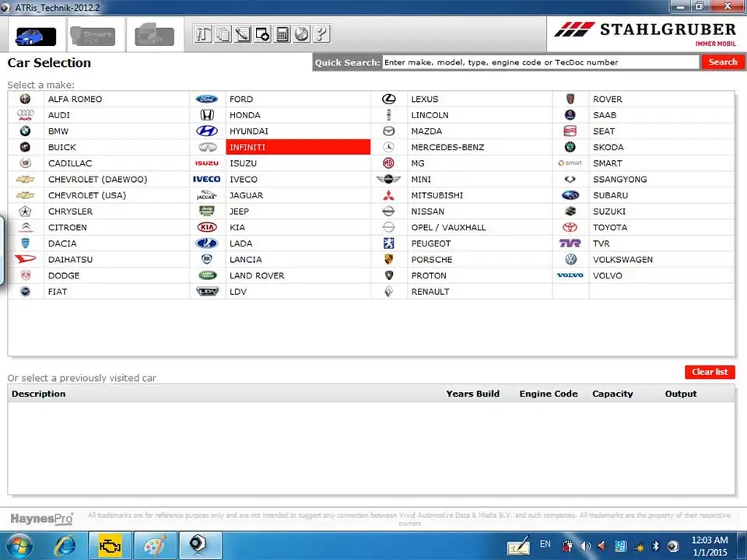Viewport: 747px width, 560px height.
Task: Open help via the question mark icon
Action: [x=321, y=34]
